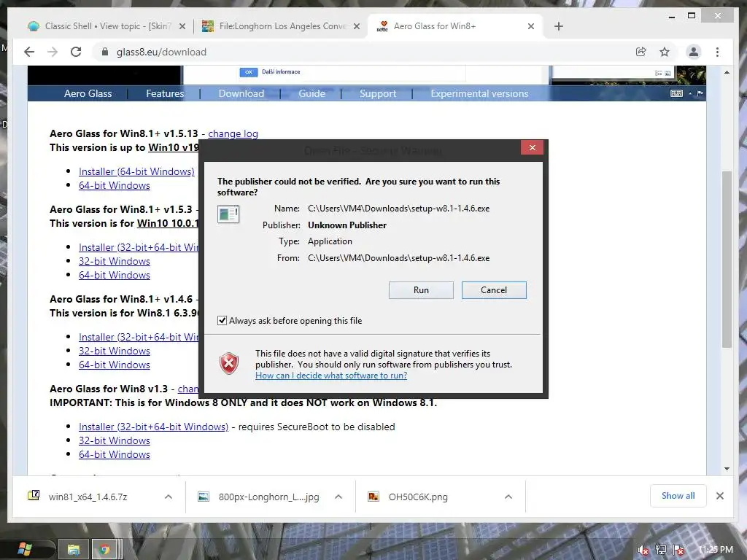This screenshot has height=560, width=747.
Task: Click the network tray icon
Action: click(661, 550)
